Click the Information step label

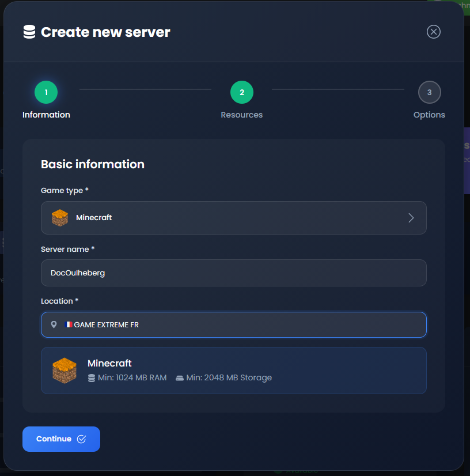pos(46,115)
